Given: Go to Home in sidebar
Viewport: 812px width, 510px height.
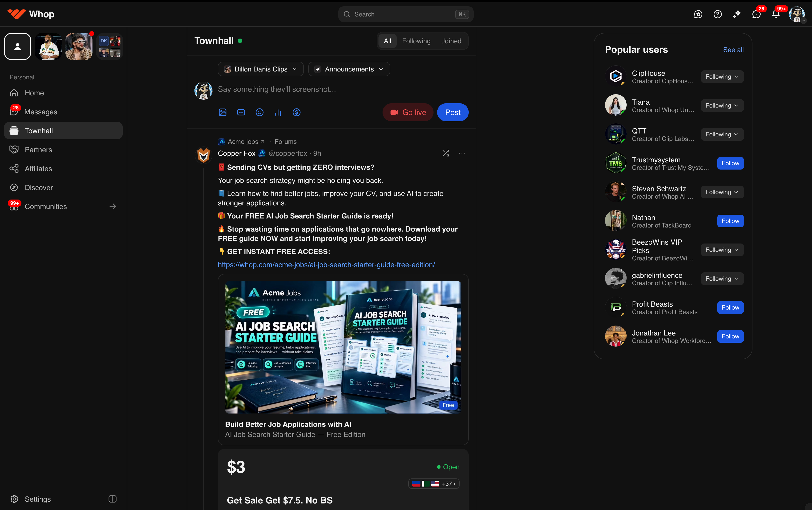Looking at the screenshot, I should pos(63,93).
